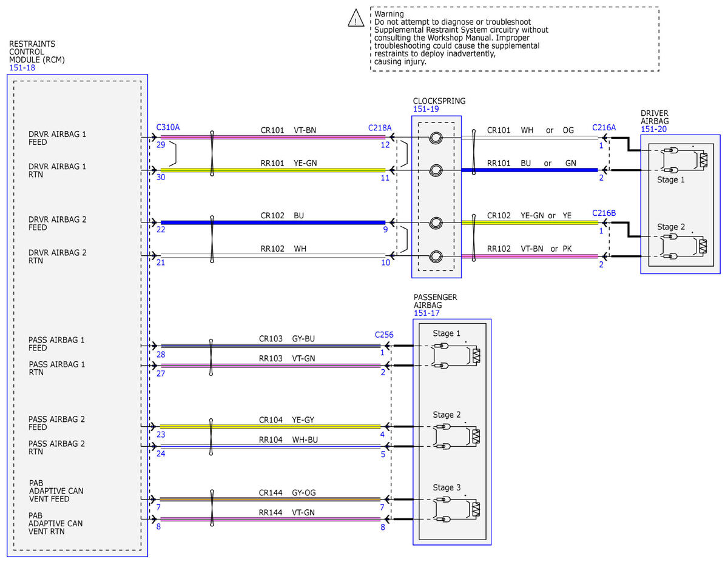Click connector label C216B

point(604,213)
